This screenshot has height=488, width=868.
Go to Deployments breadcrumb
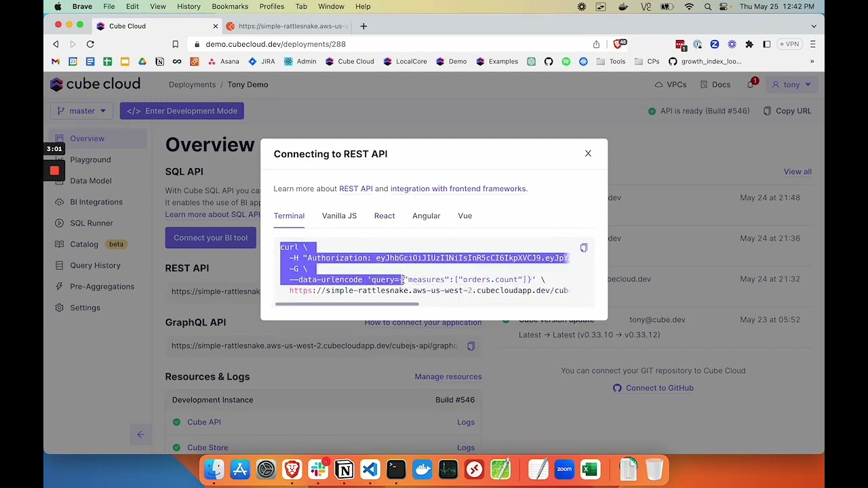tap(192, 85)
